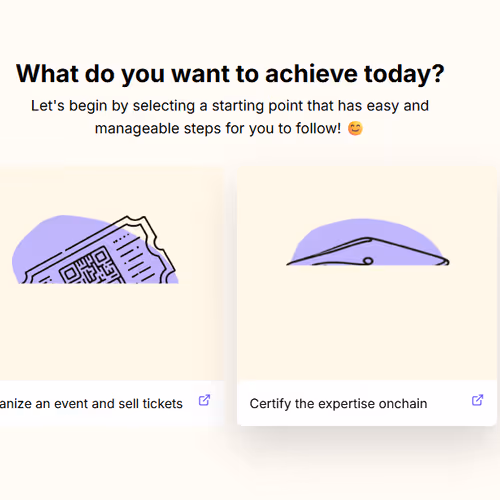500x500 pixels.
Task: Open external link icon for event tickets card
Action: point(204,400)
